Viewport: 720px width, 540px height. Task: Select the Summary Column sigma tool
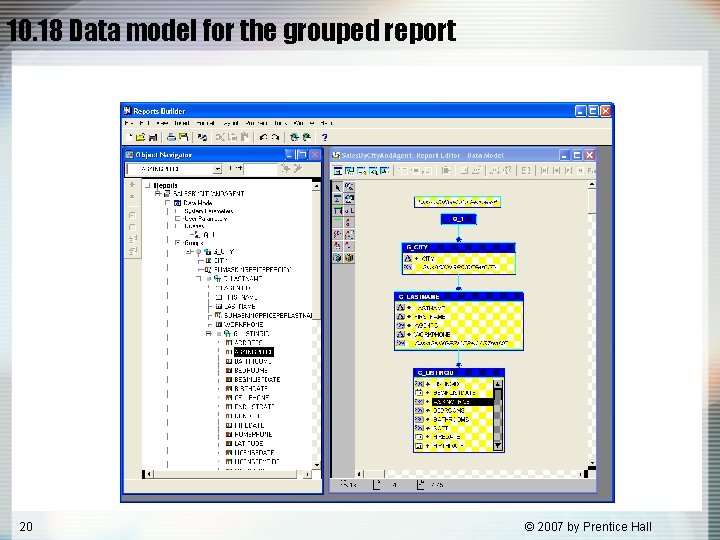coord(338,198)
